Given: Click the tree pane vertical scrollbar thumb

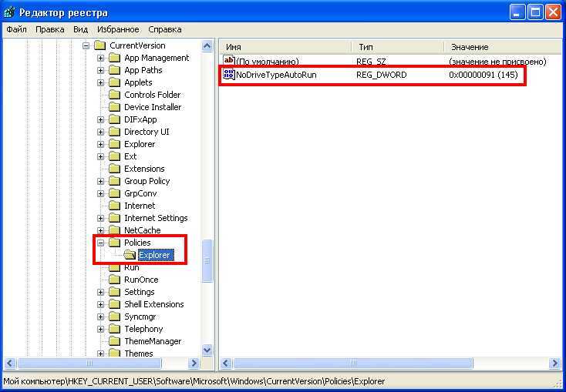Looking at the screenshot, I should pyautogui.click(x=207, y=261).
